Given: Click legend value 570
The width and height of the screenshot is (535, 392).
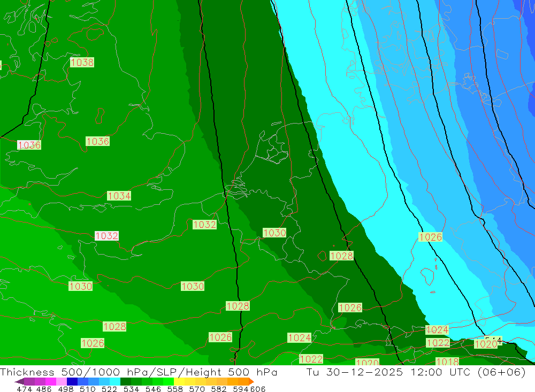Looking at the screenshot, I should point(196,389).
